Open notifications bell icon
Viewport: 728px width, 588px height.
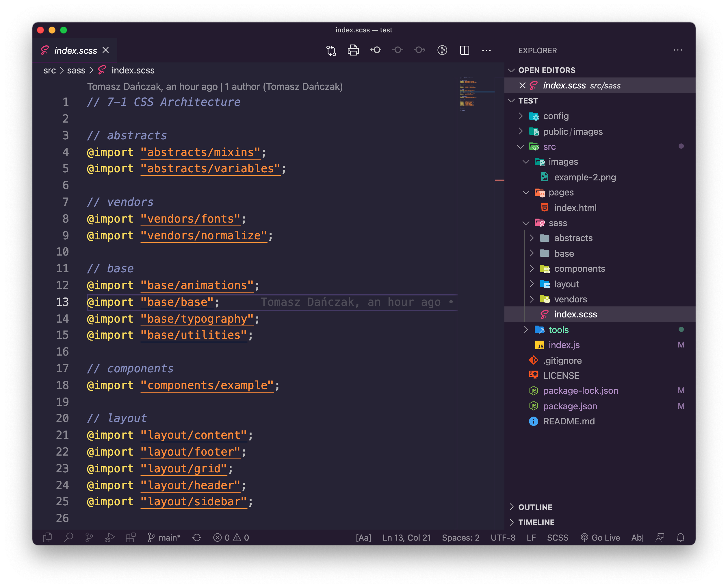click(x=680, y=537)
